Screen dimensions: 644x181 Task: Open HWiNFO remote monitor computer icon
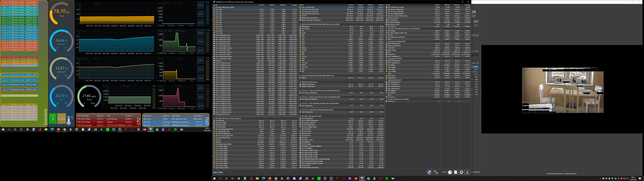429,172
